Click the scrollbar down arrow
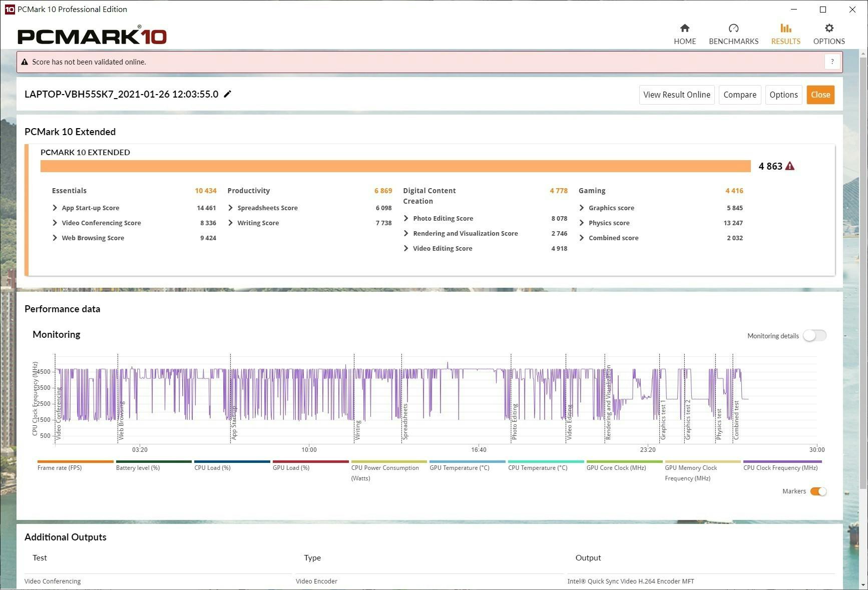Screen dimensions: 868x590 coord(863,585)
